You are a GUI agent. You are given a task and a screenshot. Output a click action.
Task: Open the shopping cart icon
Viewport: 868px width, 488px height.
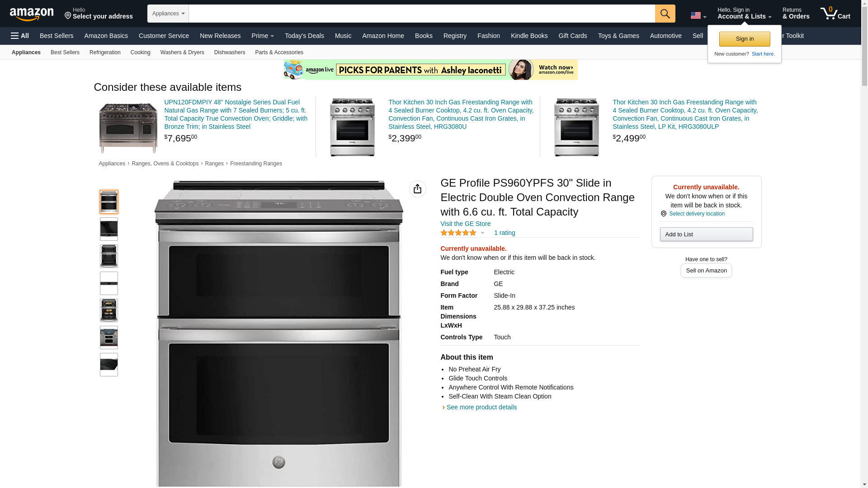[835, 13]
